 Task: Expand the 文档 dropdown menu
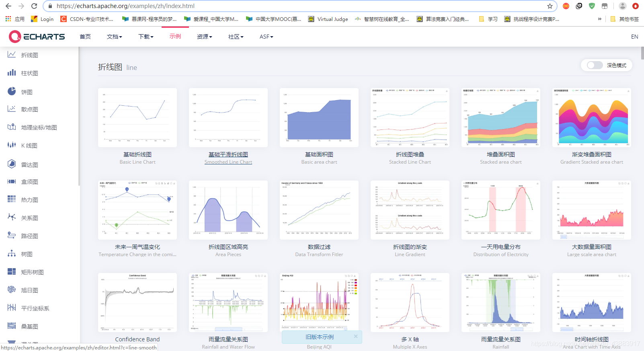pyautogui.click(x=114, y=37)
